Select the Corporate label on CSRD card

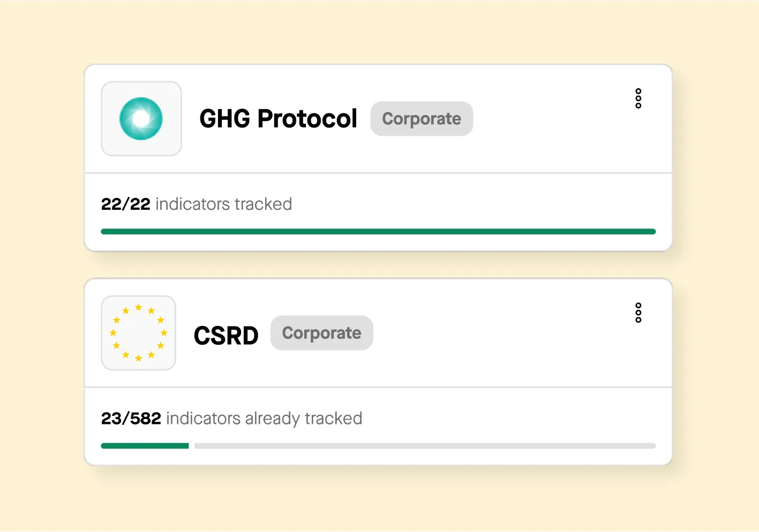321,333
